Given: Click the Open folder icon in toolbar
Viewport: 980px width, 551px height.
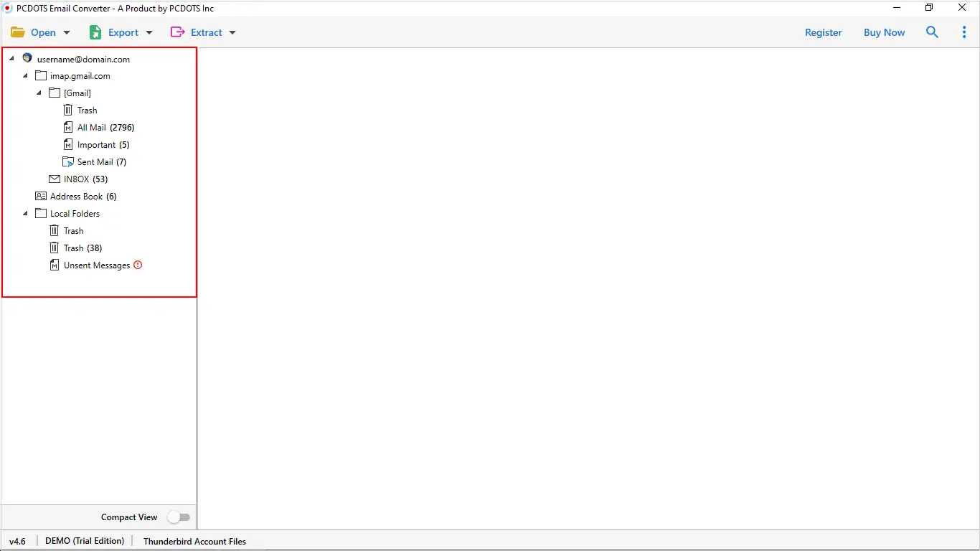Looking at the screenshot, I should coord(18,32).
